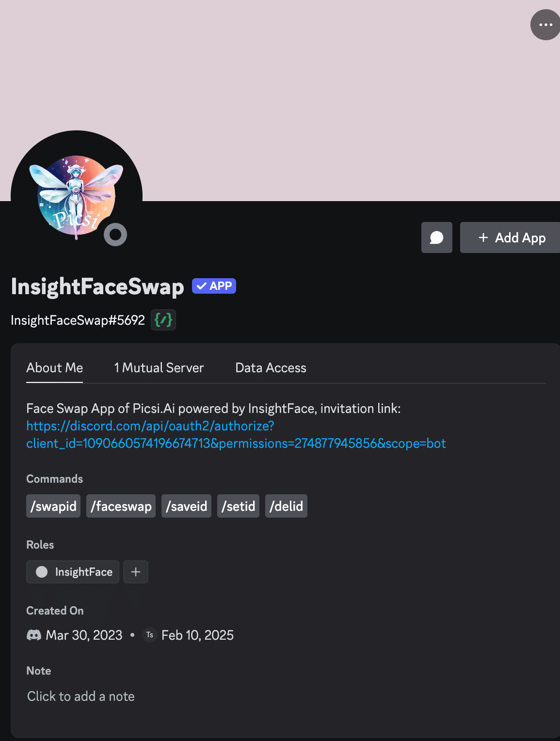The height and width of the screenshot is (741, 560).
Task: Open the InsightFaceSwap avatar image
Action: [x=76, y=193]
